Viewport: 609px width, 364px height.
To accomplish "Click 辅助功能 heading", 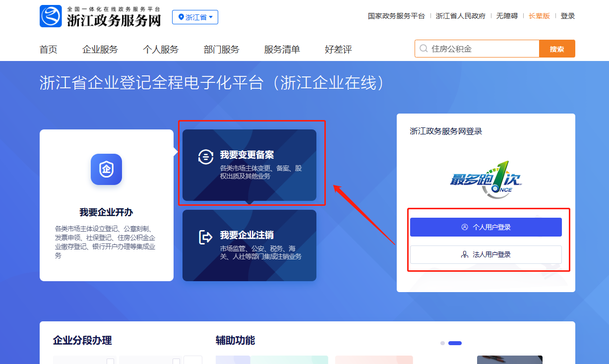I will click(235, 340).
